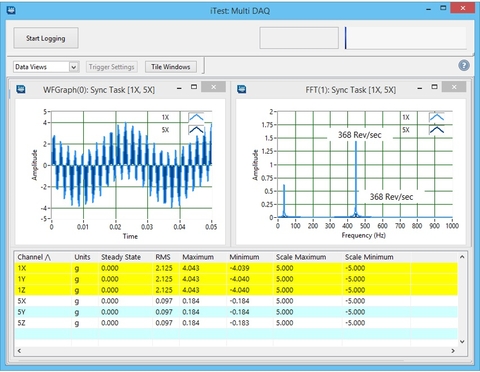Click the Trigger Settings button
The width and height of the screenshot is (480, 372).
point(111,67)
